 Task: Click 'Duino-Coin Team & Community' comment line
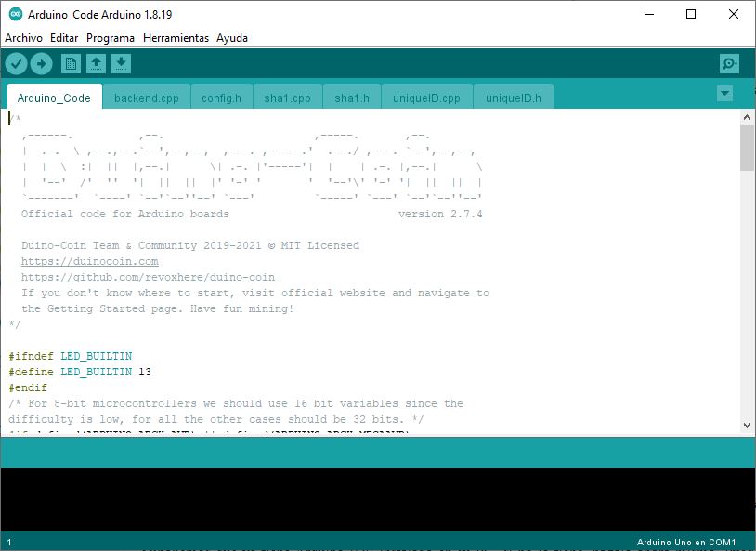pyautogui.click(x=190, y=245)
